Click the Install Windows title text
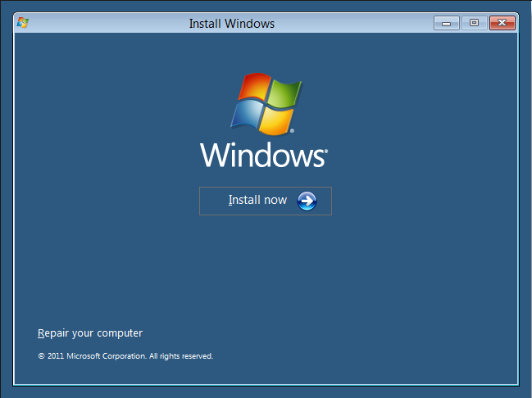The width and height of the screenshot is (532, 398). 232,24
